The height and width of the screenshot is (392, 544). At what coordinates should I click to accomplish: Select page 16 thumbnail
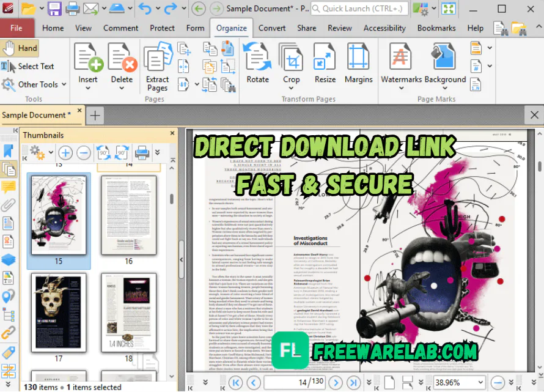129,216
